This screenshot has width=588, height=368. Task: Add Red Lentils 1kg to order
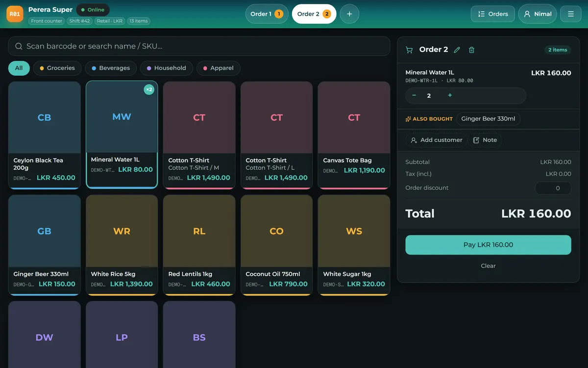coord(199,245)
